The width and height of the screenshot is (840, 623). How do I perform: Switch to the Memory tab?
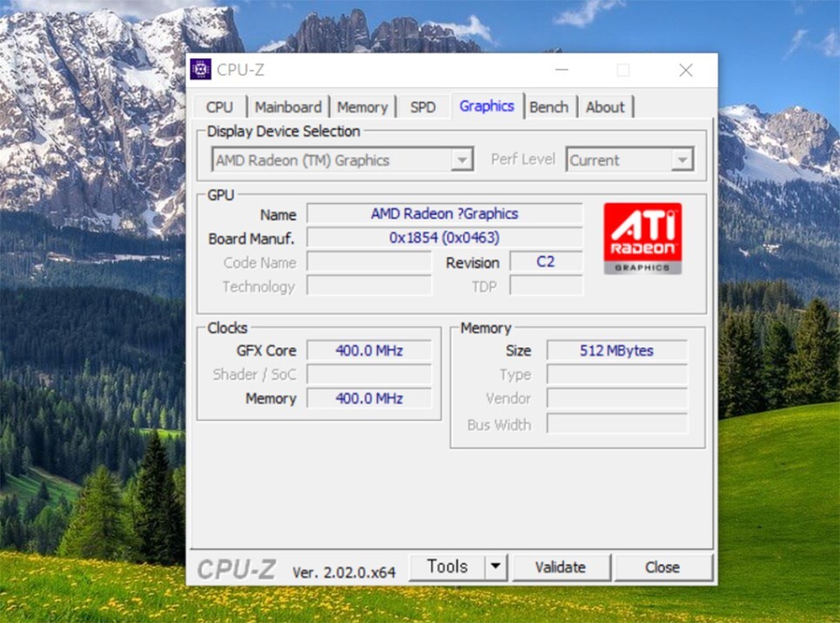[x=363, y=107]
